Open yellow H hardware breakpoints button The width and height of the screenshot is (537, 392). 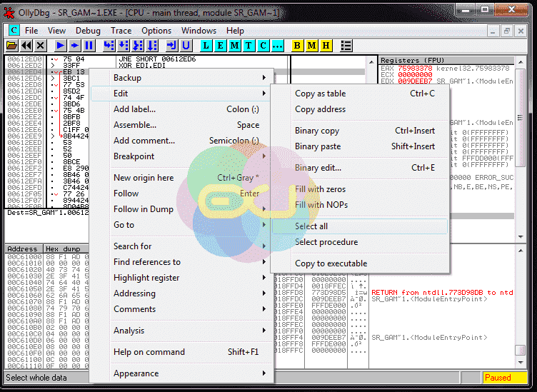[326, 45]
